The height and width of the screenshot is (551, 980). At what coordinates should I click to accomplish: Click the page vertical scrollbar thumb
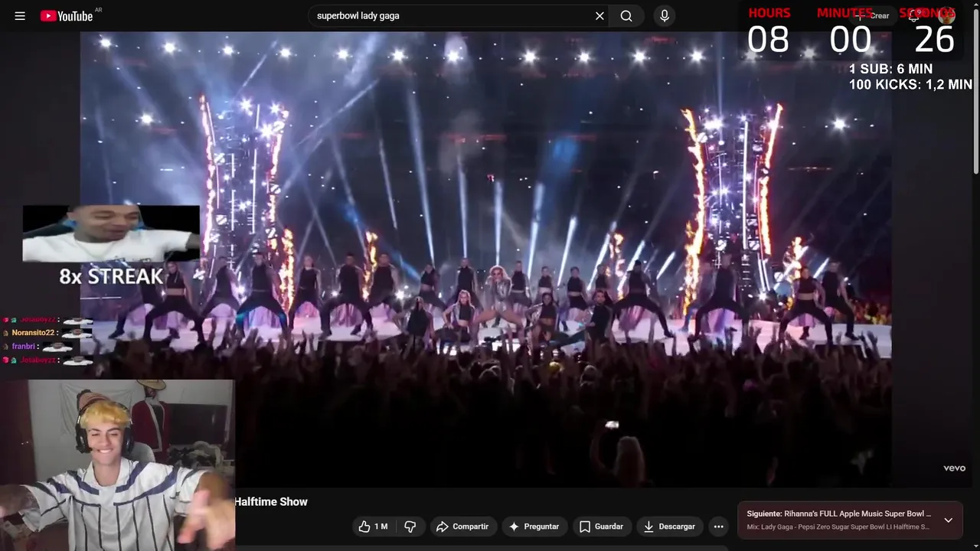(x=975, y=90)
